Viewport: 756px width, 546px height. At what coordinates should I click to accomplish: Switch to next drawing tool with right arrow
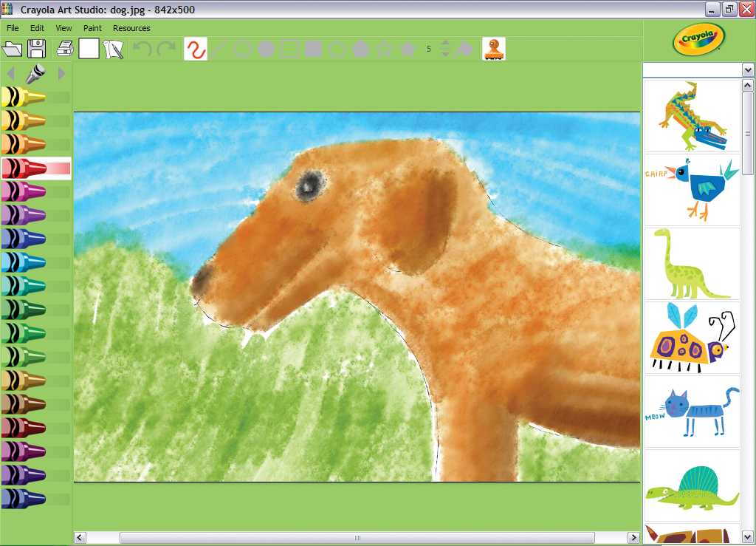[62, 74]
